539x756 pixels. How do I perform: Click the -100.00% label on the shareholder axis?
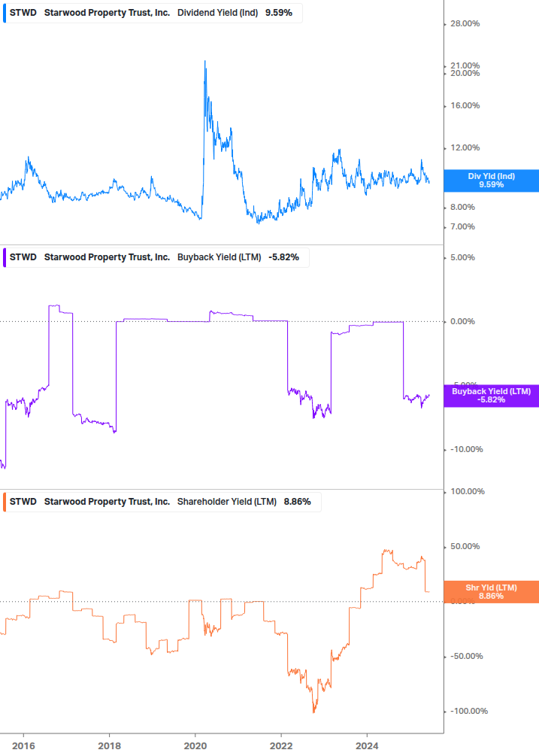(x=469, y=711)
